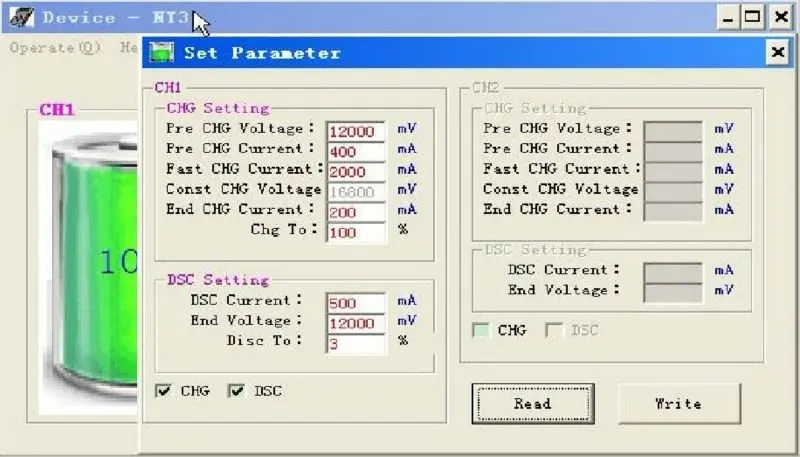
Task: Click the "Disc To :" label
Action: pyautogui.click(x=264, y=340)
